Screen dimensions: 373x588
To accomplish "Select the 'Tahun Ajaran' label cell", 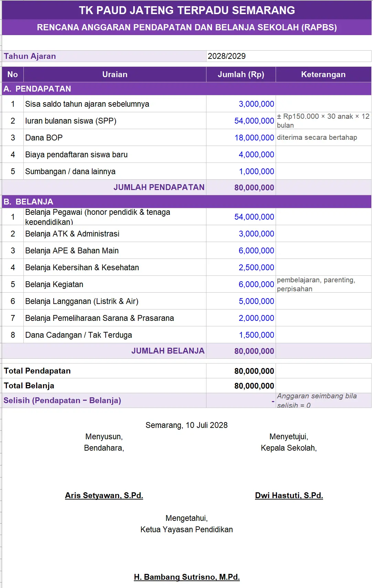I will [x=104, y=56].
